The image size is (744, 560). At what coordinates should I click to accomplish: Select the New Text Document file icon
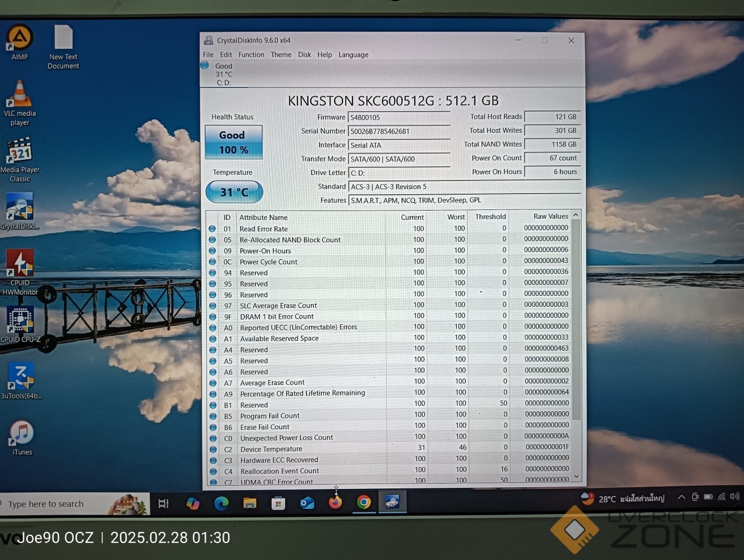[x=63, y=47]
